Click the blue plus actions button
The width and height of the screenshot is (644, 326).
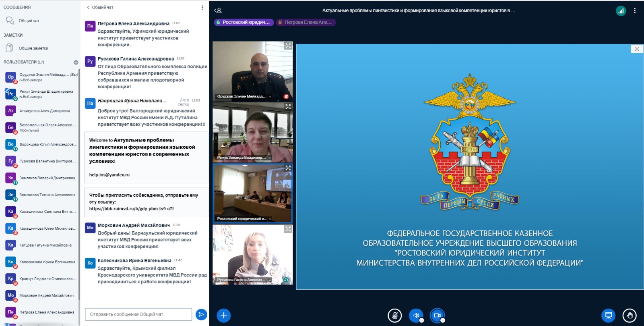(224, 316)
